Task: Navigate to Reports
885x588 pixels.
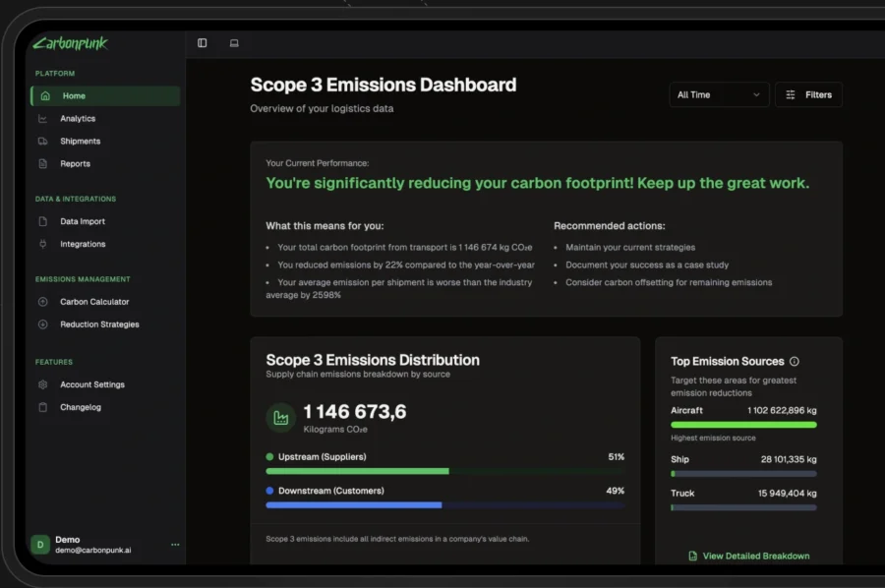Action: tap(105, 163)
